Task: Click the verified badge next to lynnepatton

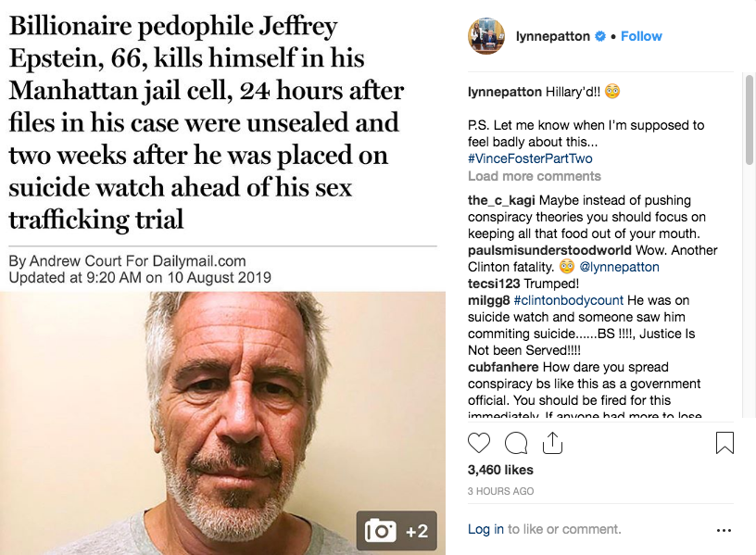Action: (600, 36)
